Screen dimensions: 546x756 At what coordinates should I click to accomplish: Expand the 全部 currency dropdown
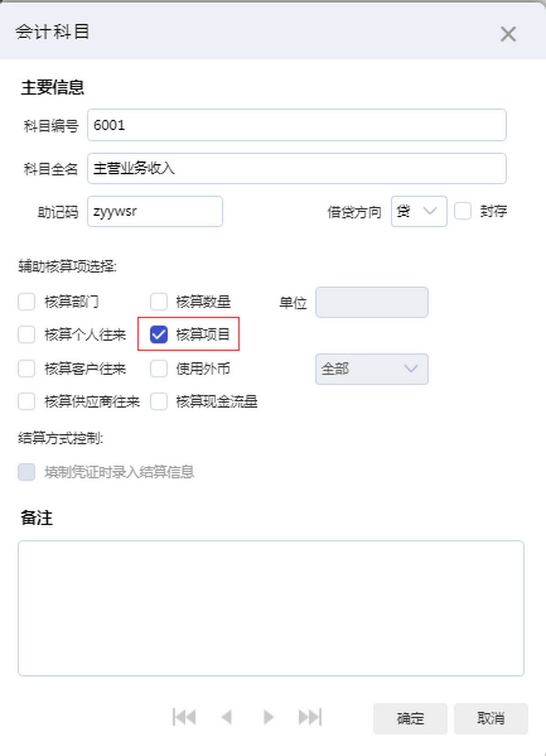click(372, 369)
